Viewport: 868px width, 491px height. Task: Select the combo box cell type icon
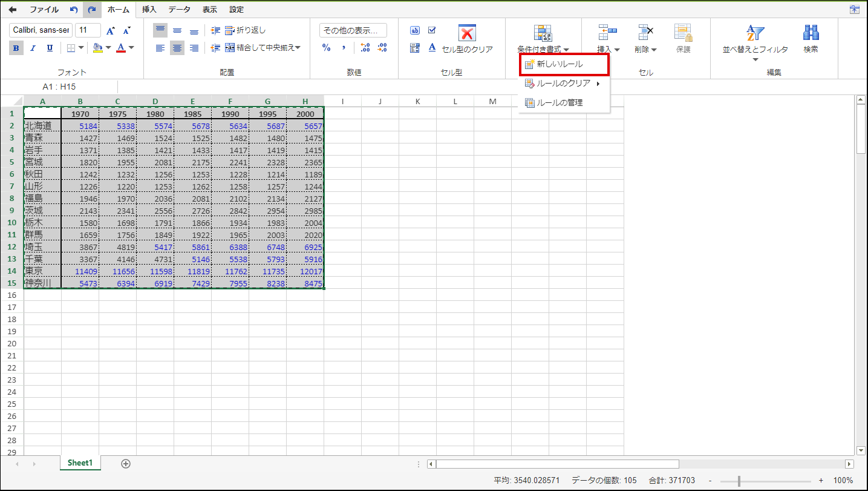click(415, 48)
